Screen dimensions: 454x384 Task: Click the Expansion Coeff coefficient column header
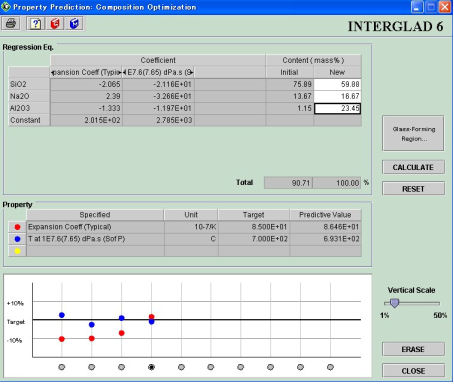[86, 72]
